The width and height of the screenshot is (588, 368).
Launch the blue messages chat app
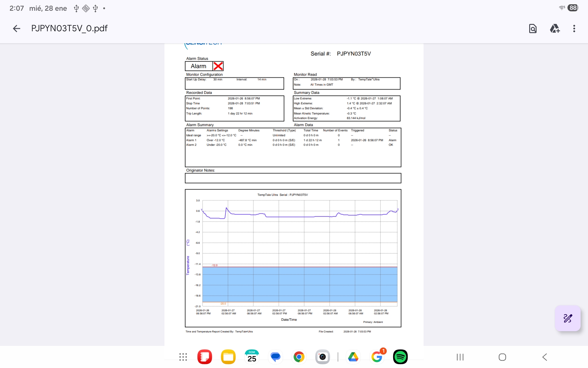point(275,357)
